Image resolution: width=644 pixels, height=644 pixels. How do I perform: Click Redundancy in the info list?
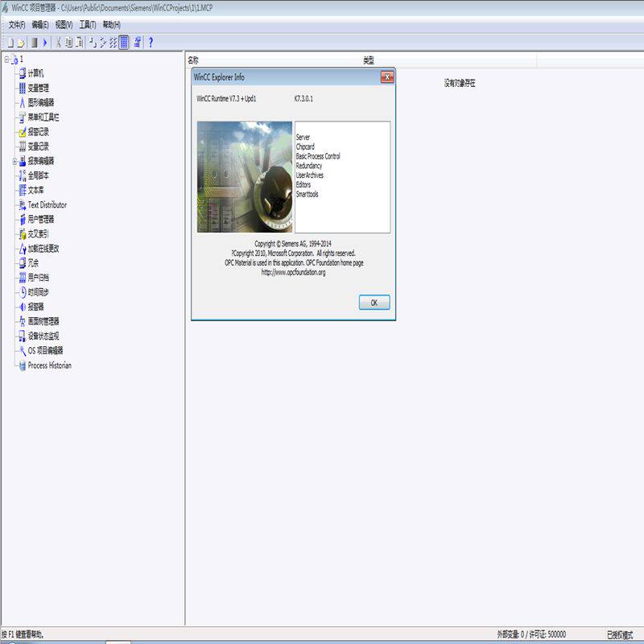pyautogui.click(x=309, y=166)
